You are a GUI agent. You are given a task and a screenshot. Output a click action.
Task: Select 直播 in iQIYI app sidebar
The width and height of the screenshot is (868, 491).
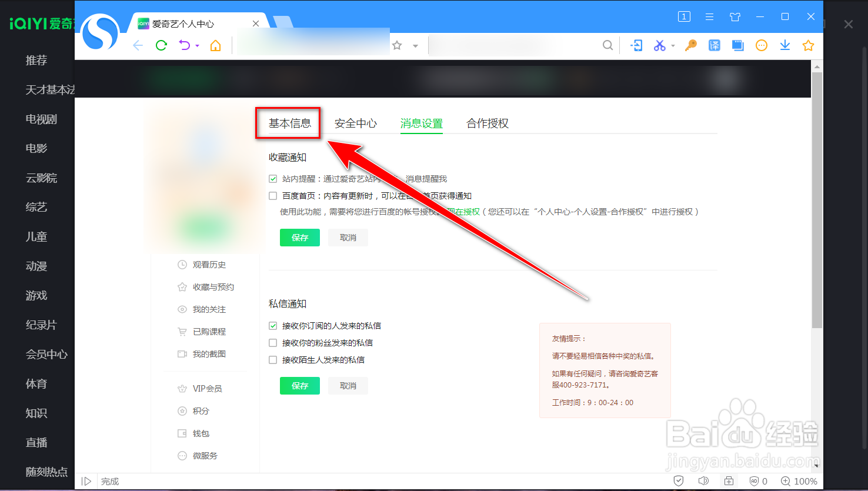[x=36, y=443]
